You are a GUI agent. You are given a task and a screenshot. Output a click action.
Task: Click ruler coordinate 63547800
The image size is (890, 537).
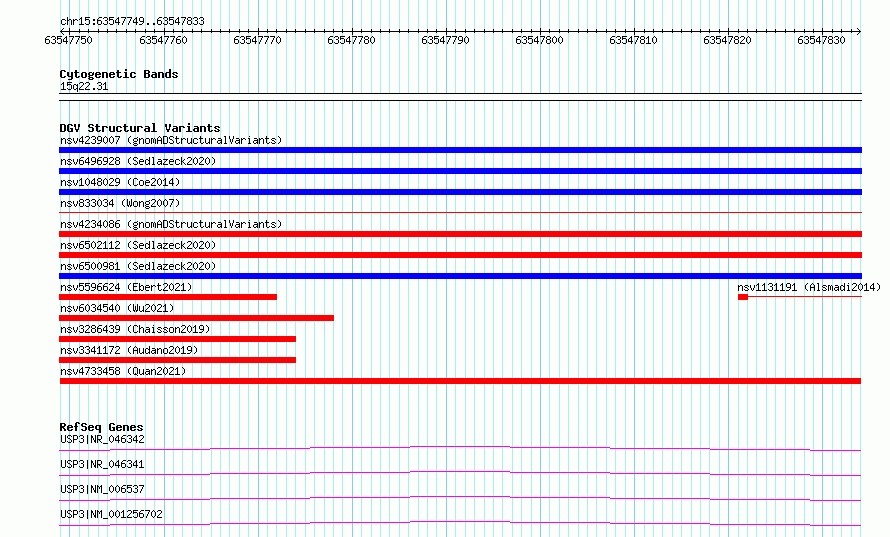(x=539, y=40)
